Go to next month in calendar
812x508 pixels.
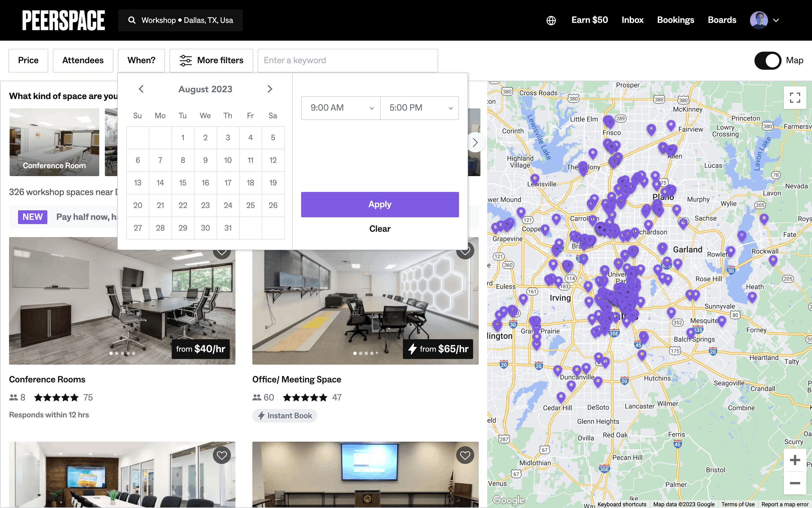[270, 89]
